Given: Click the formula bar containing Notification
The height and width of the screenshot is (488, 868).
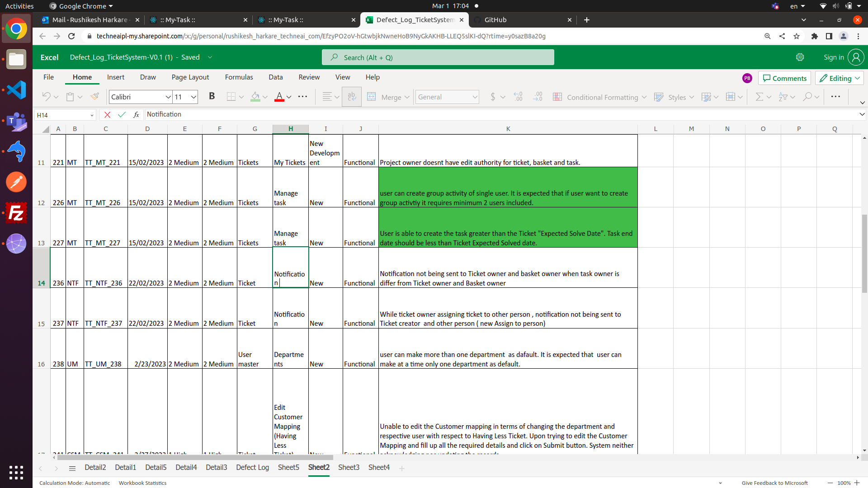Looking at the screenshot, I should (500, 114).
